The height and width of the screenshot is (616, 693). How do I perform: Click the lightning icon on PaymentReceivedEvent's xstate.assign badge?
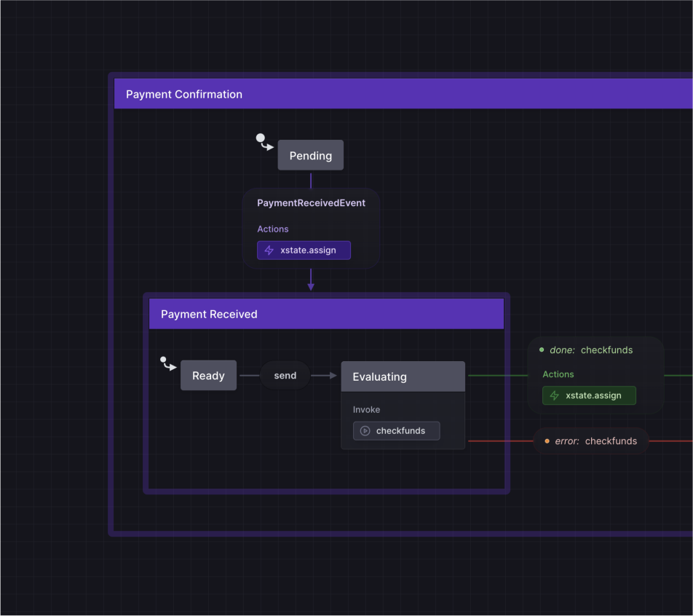point(269,250)
